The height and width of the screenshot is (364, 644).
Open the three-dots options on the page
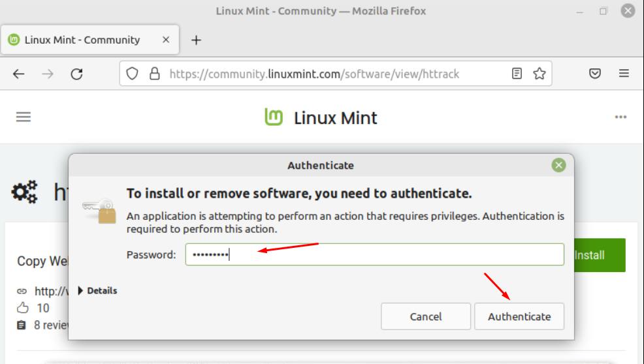[x=620, y=117]
